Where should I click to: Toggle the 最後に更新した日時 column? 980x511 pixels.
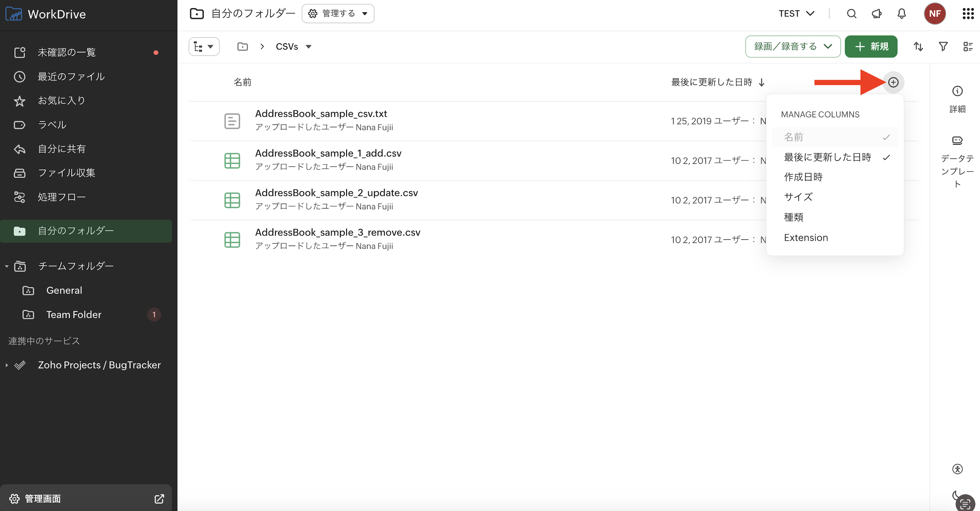(x=827, y=157)
